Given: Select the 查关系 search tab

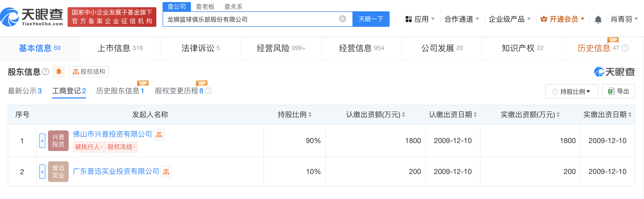Looking at the screenshot, I should 234,6.
